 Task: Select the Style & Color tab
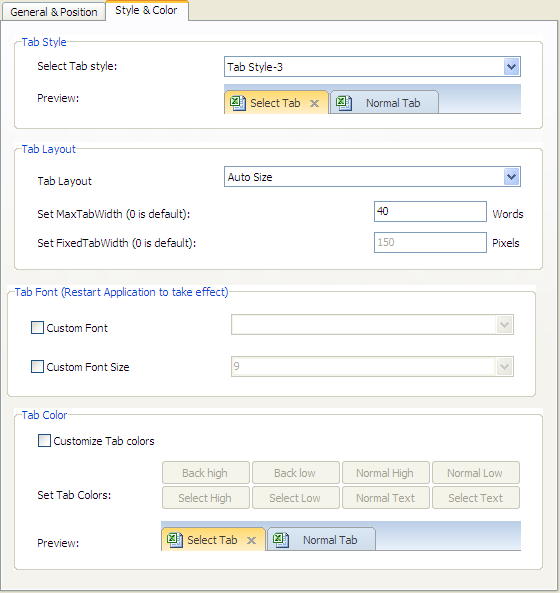[x=146, y=10]
